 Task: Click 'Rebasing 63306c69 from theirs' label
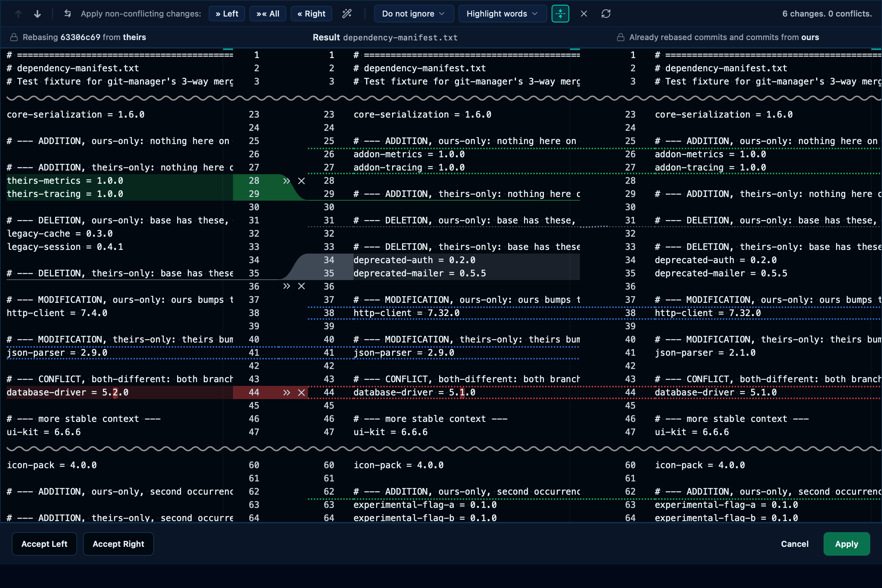tap(85, 37)
